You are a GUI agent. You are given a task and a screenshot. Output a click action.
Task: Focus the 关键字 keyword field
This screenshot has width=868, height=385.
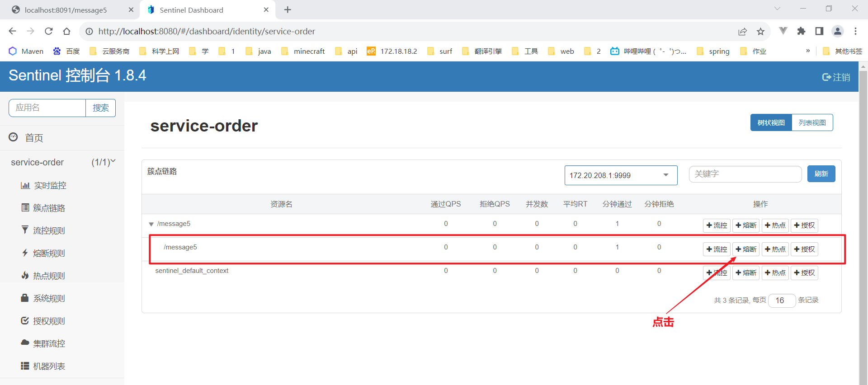click(745, 174)
